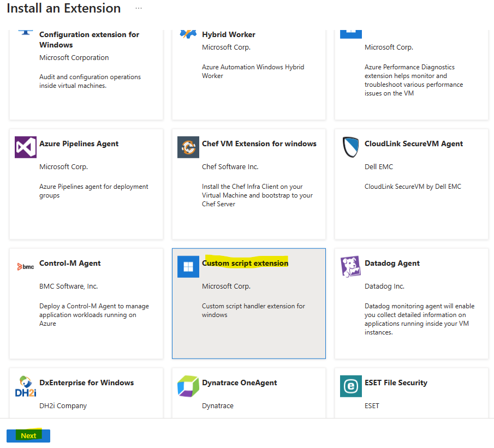Select the Custom script extension title
Screen dimensions: 494x448
245,263
